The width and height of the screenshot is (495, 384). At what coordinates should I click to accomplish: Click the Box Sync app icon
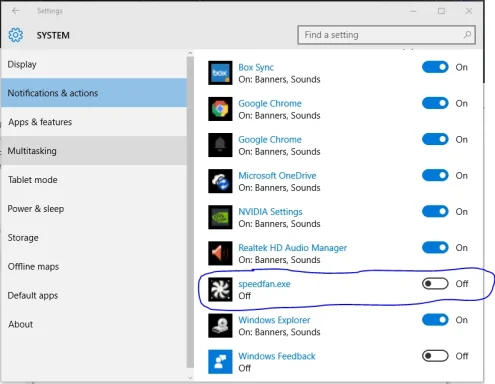(x=220, y=73)
